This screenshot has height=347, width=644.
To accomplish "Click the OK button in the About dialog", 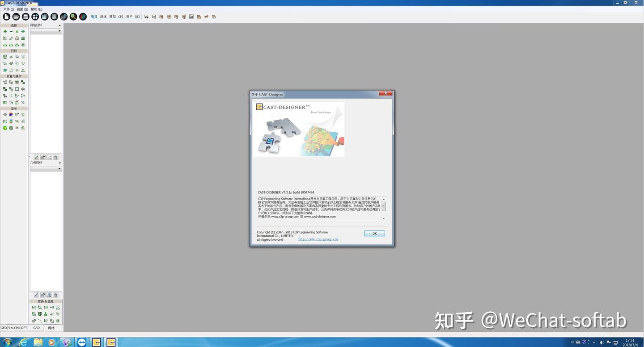I will 374,233.
